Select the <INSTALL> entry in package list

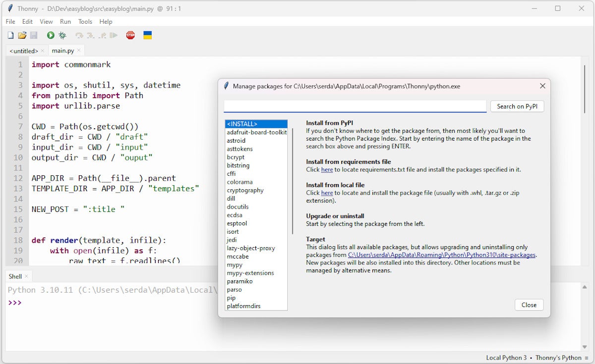256,124
